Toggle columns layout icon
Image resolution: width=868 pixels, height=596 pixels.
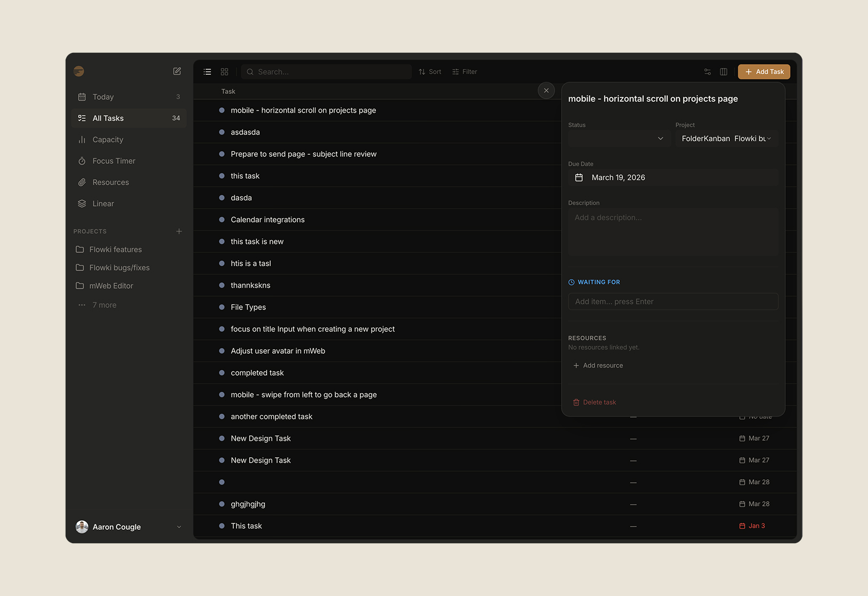click(723, 72)
